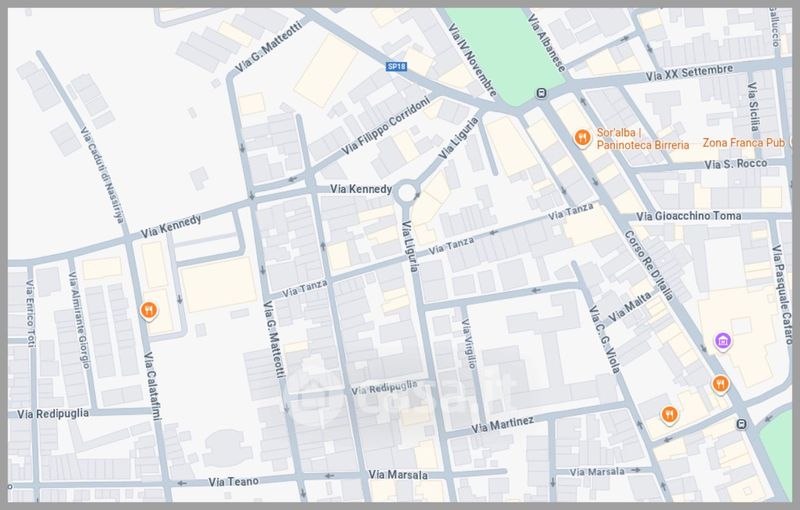Click the roundabout circle on Via Kennedy
Screen dimensions: 800x510
point(407,191)
